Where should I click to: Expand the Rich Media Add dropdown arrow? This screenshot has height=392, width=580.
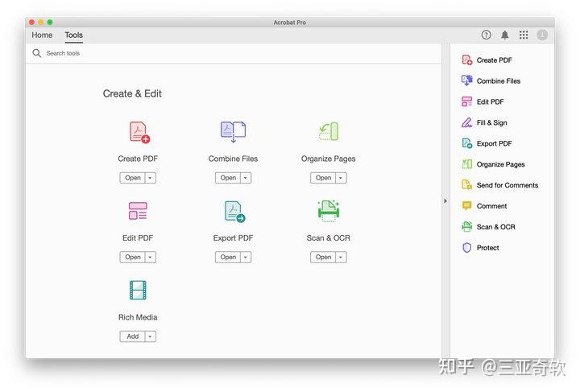(150, 336)
